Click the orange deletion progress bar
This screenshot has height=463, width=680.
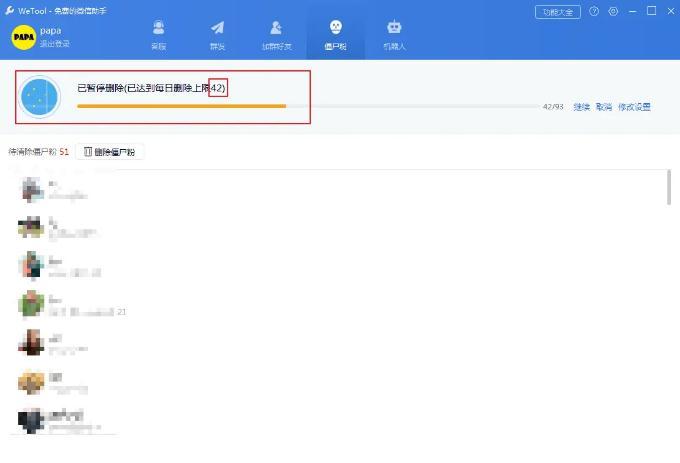point(181,106)
